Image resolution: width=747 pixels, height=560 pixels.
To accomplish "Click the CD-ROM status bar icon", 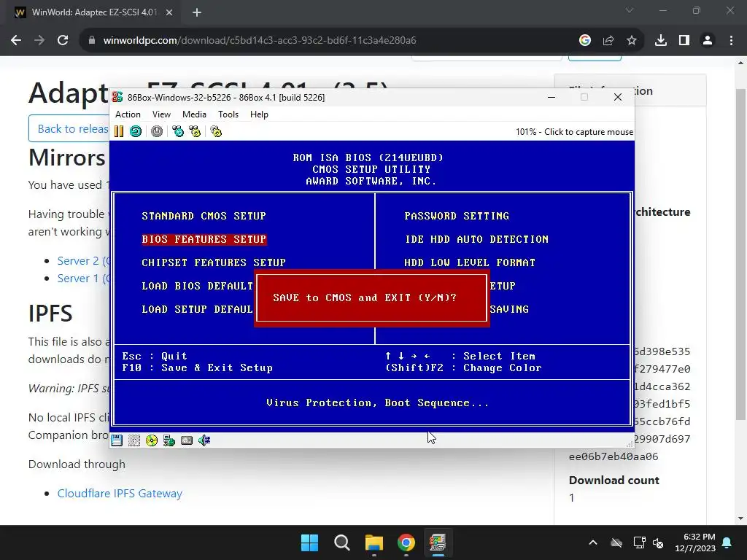I will pos(152,440).
